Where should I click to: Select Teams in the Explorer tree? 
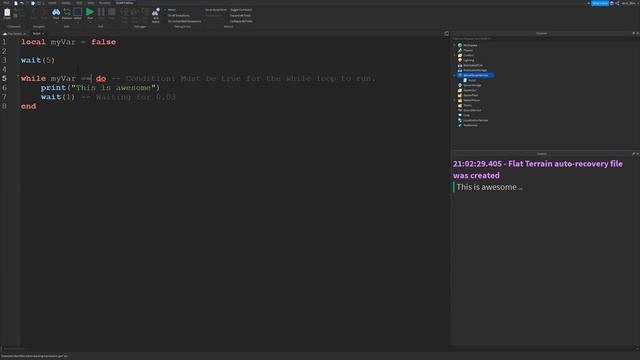pyautogui.click(x=467, y=105)
